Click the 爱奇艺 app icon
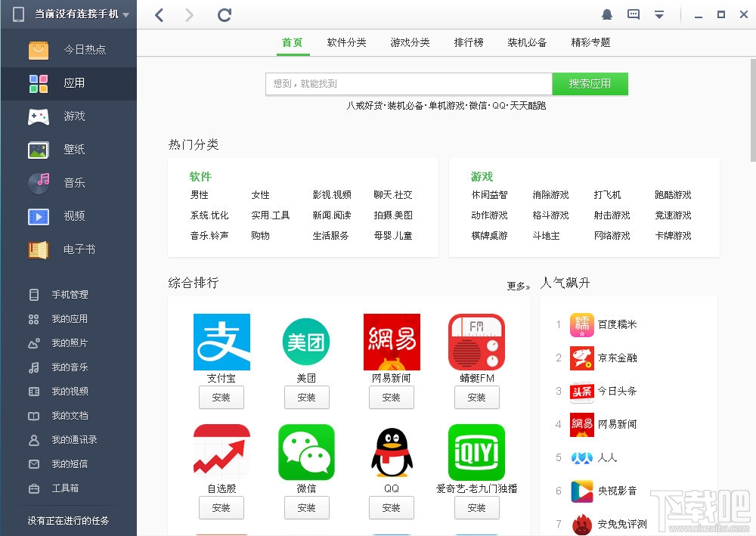 [x=476, y=452]
